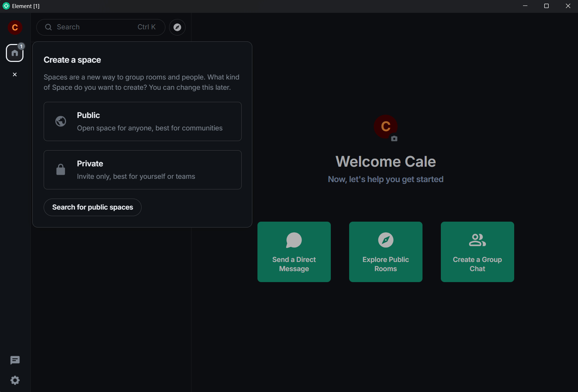Click into the Search field
Viewport: 578px width, 392px height.
pos(101,27)
